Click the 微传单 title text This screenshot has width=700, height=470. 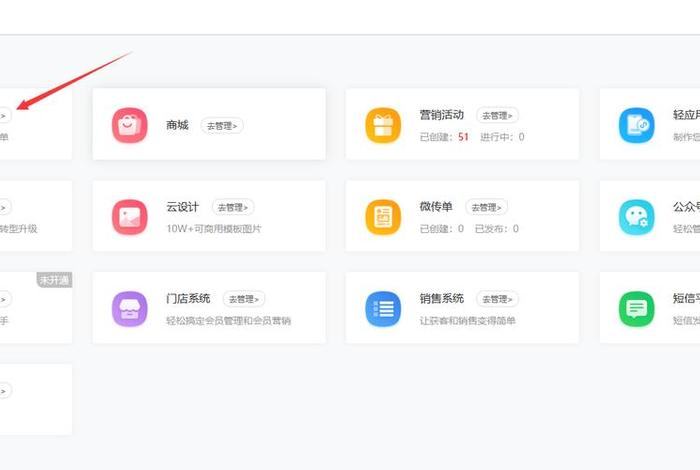(x=436, y=207)
